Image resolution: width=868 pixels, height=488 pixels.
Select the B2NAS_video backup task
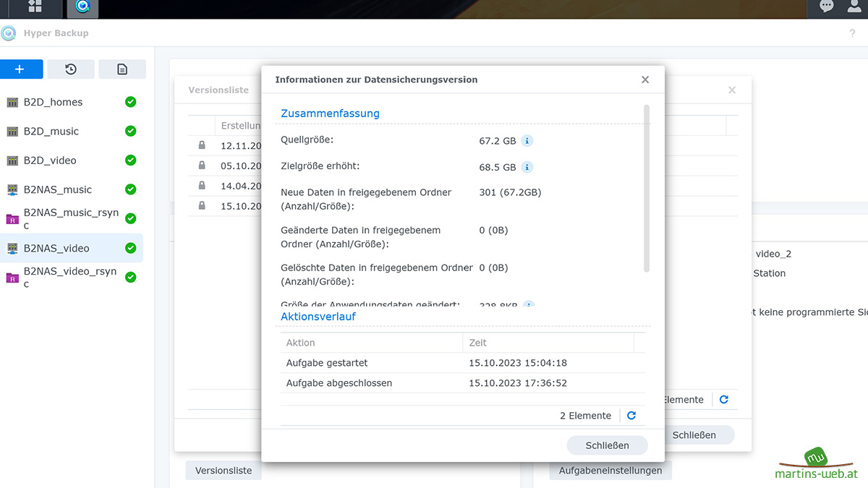(72, 248)
